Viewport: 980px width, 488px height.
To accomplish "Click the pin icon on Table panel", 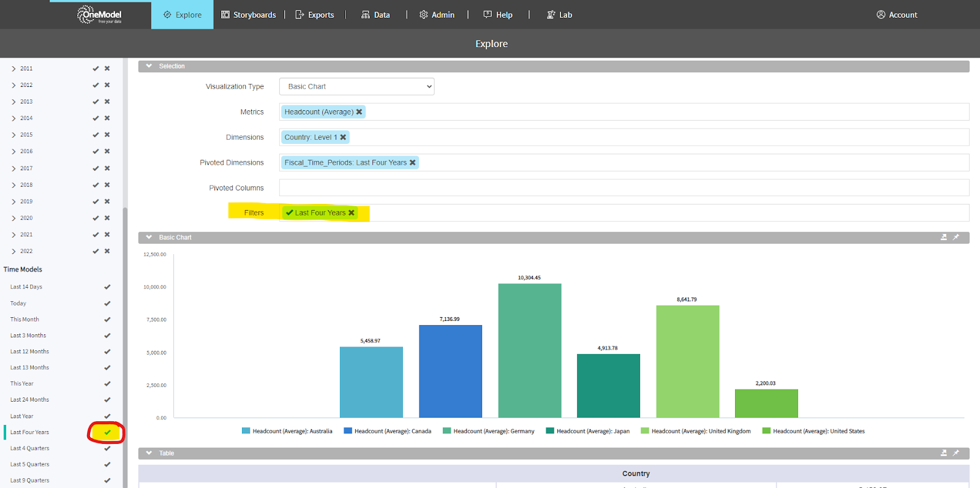I will click(x=956, y=453).
